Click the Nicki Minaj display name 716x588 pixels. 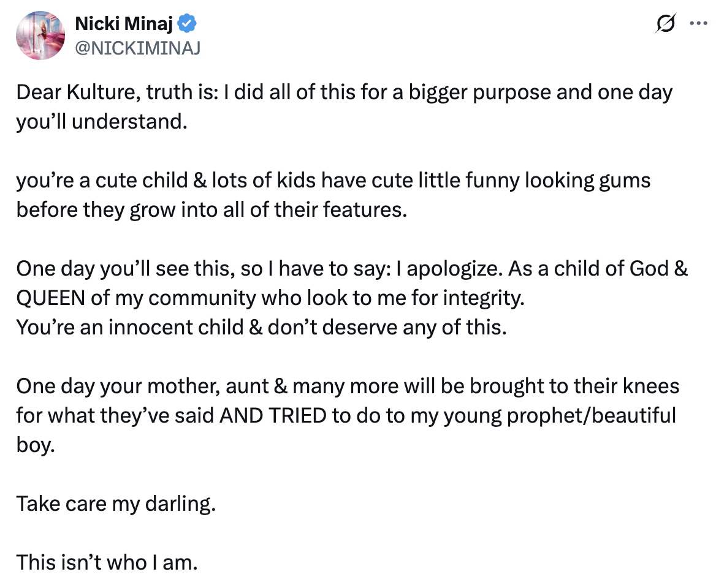point(124,24)
